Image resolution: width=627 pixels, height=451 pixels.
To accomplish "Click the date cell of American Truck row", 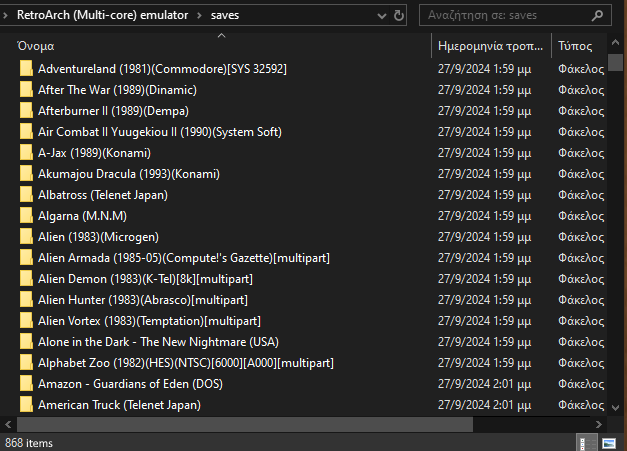I will [x=484, y=405].
